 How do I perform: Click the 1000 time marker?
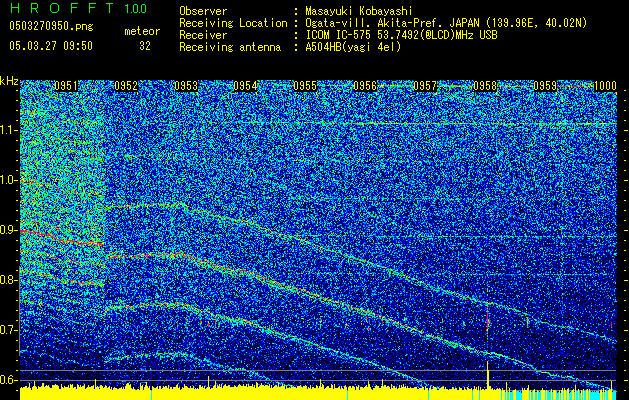(x=605, y=86)
